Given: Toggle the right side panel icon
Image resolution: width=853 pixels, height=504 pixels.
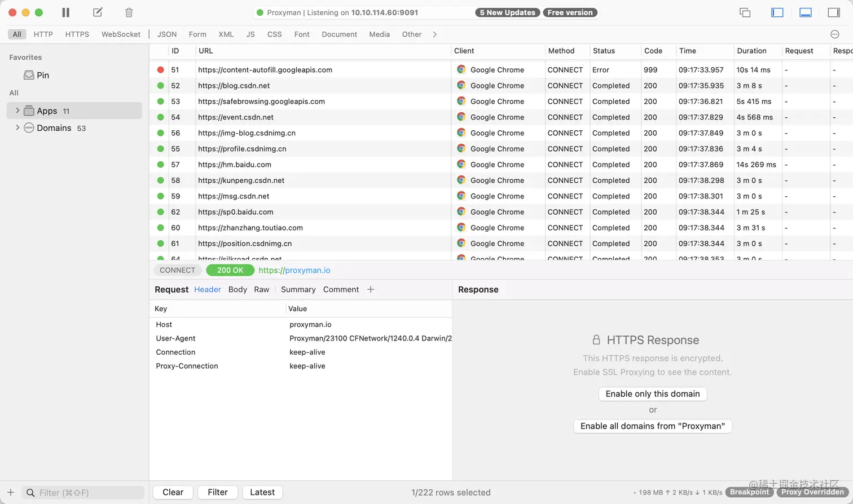Looking at the screenshot, I should (834, 12).
